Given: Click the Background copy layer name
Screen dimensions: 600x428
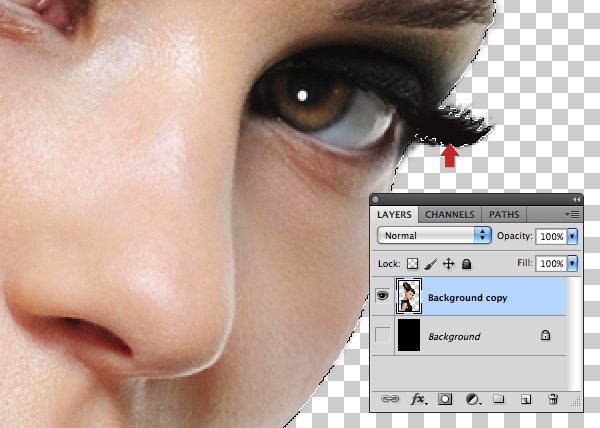Looking at the screenshot, I should coord(468,298).
